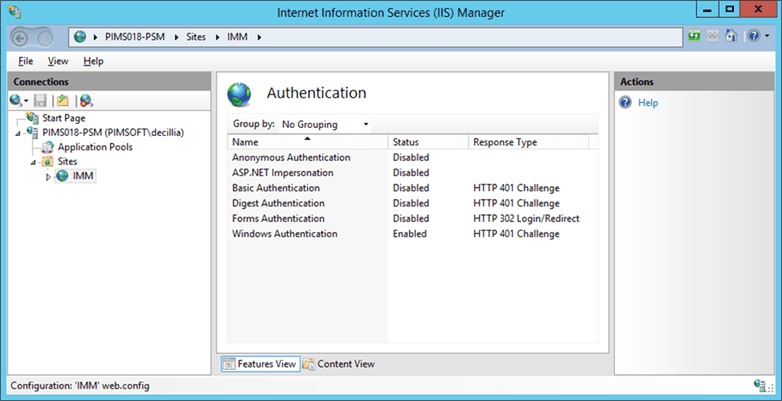The height and width of the screenshot is (401, 782).
Task: Click the Home icon in address toolbar
Action: [731, 36]
